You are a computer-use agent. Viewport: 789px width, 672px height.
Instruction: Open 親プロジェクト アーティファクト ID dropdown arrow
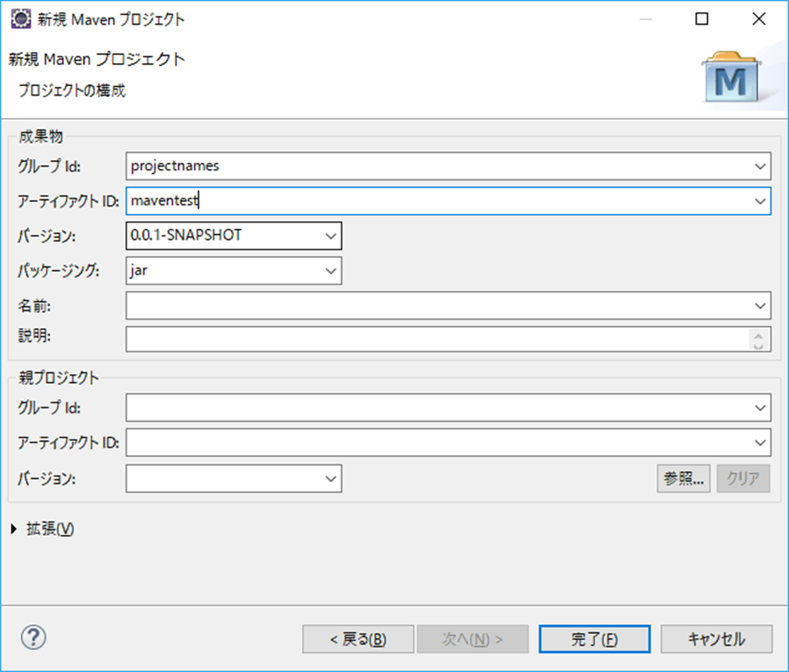click(760, 442)
